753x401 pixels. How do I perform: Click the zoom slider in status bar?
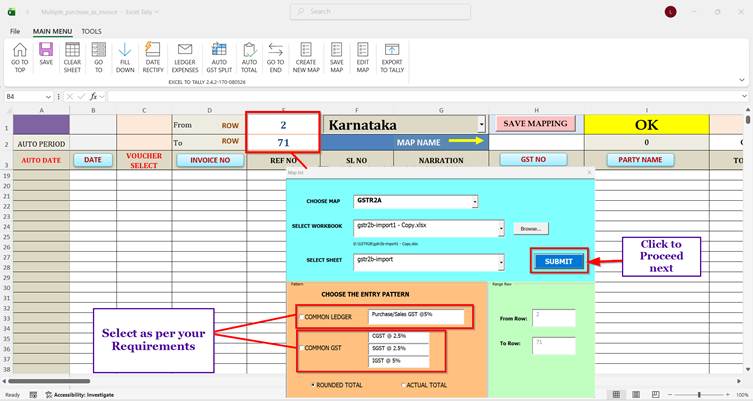(699, 395)
